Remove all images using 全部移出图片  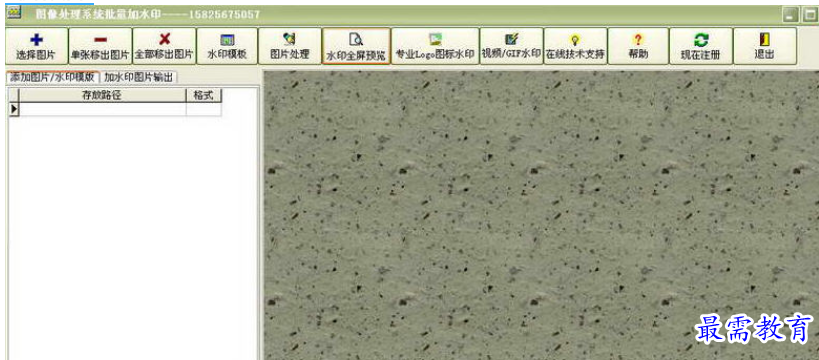pos(165,47)
